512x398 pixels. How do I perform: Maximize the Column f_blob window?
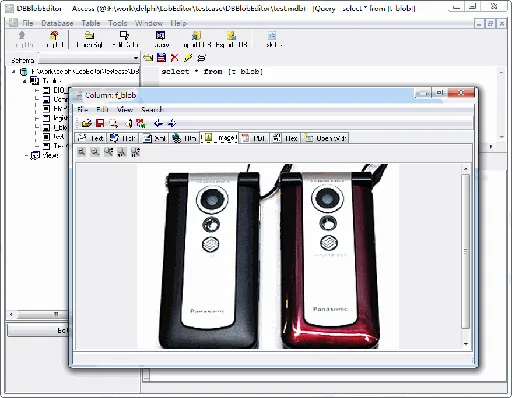click(x=440, y=93)
